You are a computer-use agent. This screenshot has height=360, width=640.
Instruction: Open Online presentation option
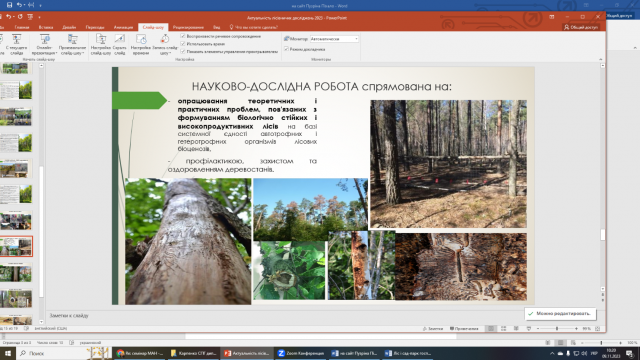point(44,44)
